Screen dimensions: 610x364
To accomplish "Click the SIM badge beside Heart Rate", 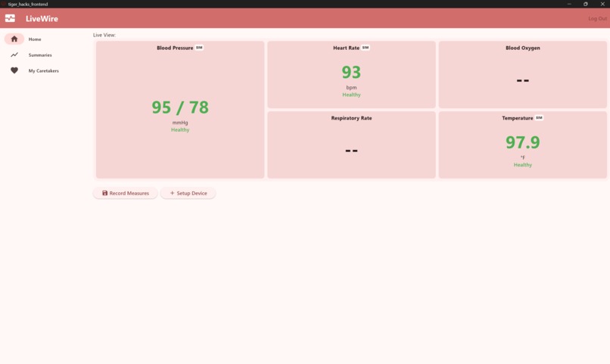I will tap(366, 48).
